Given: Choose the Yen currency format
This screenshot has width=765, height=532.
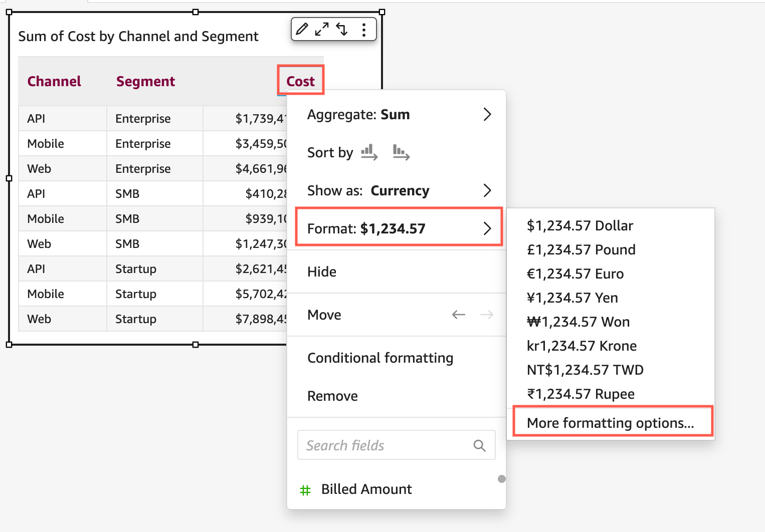Looking at the screenshot, I should pyautogui.click(x=572, y=298).
